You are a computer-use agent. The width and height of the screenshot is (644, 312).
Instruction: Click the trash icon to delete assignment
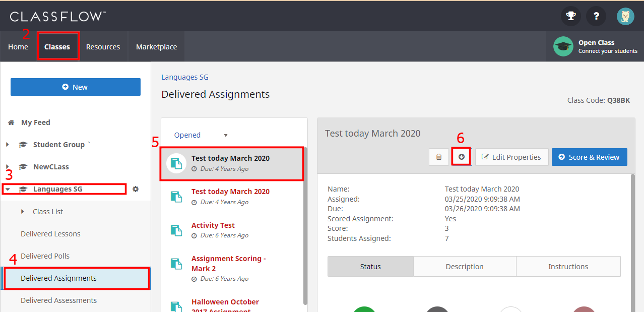coord(438,157)
